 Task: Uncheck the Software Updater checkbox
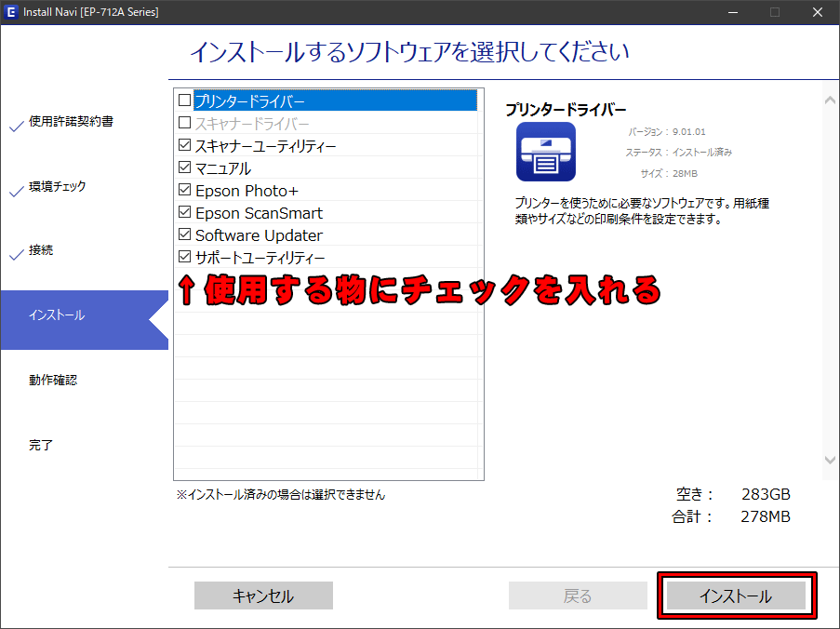tap(185, 234)
